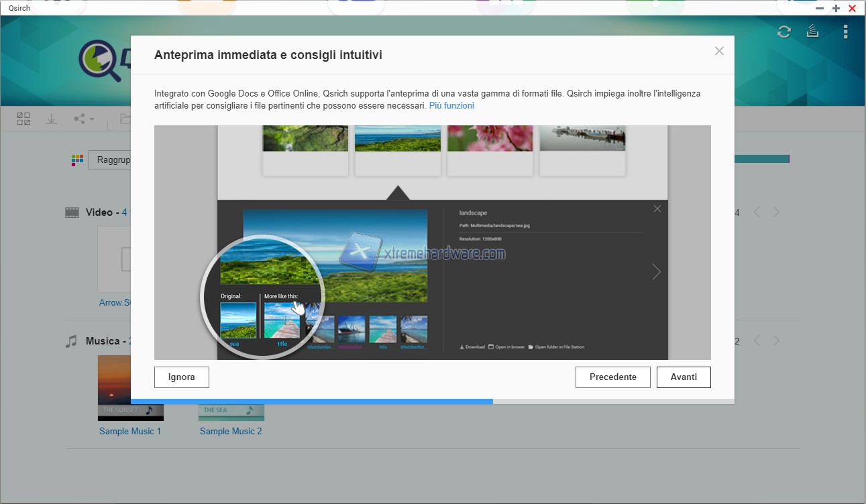The image size is (866, 504).
Task: Click the colored grid icon beside Raggruppa
Action: 78,160
